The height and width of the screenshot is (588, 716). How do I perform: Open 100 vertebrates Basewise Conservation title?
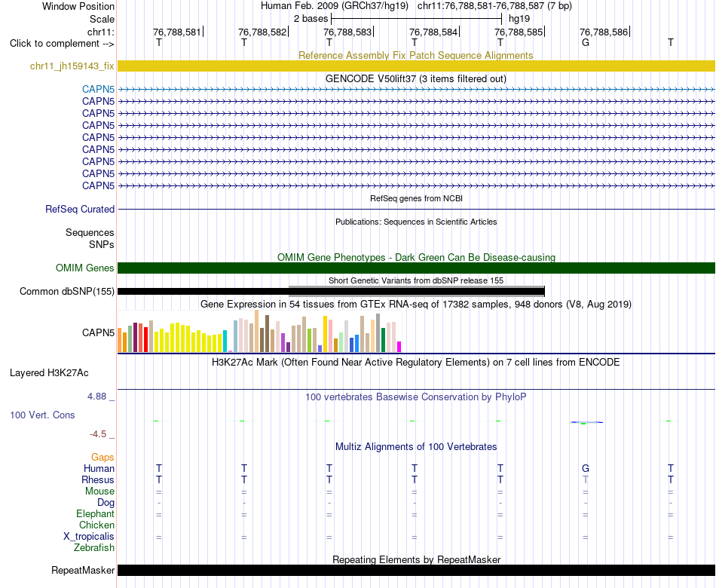coord(416,397)
